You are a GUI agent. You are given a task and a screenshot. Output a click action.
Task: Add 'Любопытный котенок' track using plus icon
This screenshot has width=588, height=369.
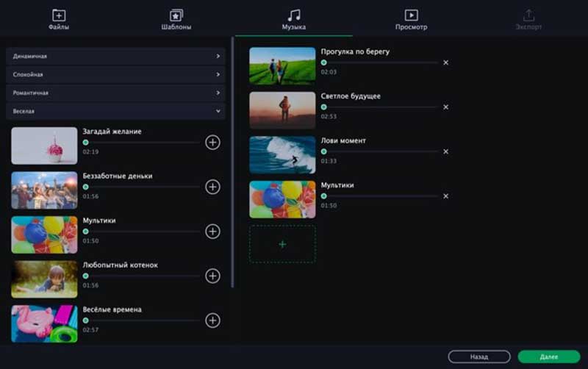[212, 276]
